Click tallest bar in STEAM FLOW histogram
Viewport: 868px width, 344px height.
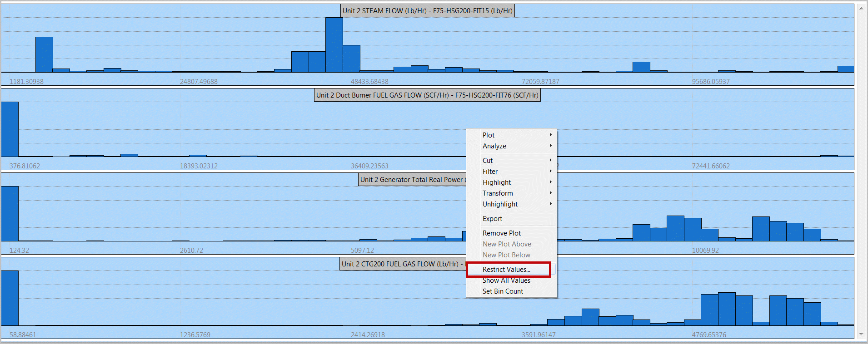click(x=334, y=45)
